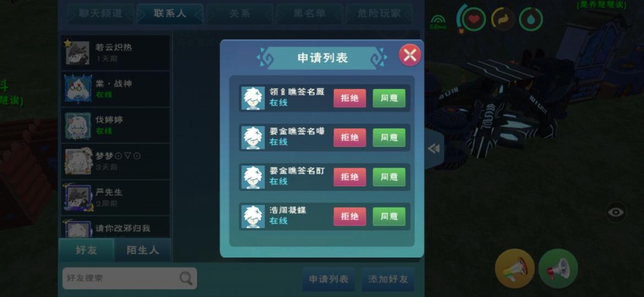Open the 黑名单 tab

(309, 14)
